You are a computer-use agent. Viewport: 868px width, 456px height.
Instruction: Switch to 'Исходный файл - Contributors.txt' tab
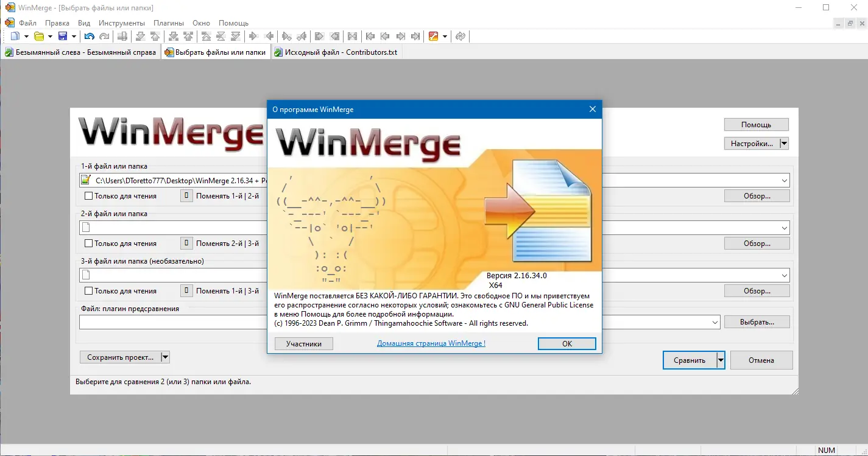pyautogui.click(x=336, y=52)
